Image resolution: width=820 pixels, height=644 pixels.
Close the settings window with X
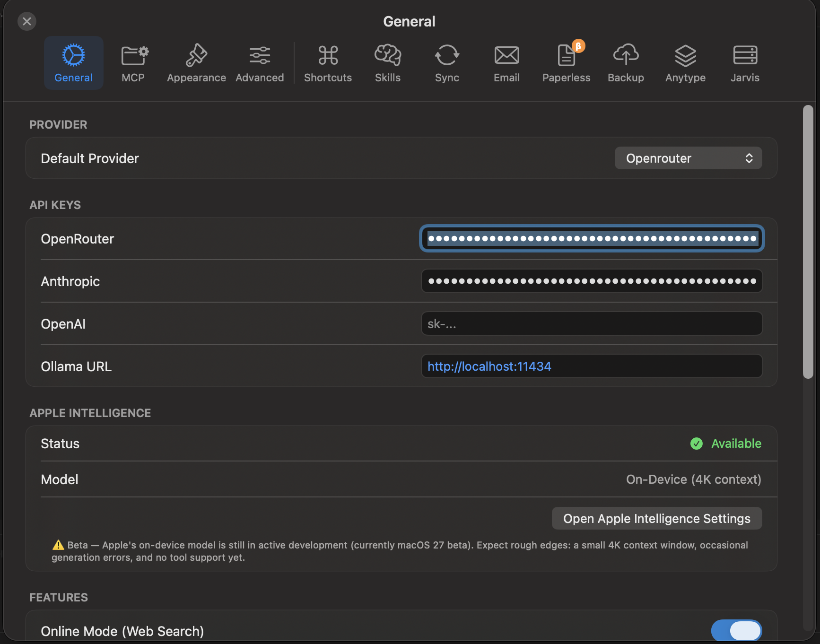pos(27,21)
